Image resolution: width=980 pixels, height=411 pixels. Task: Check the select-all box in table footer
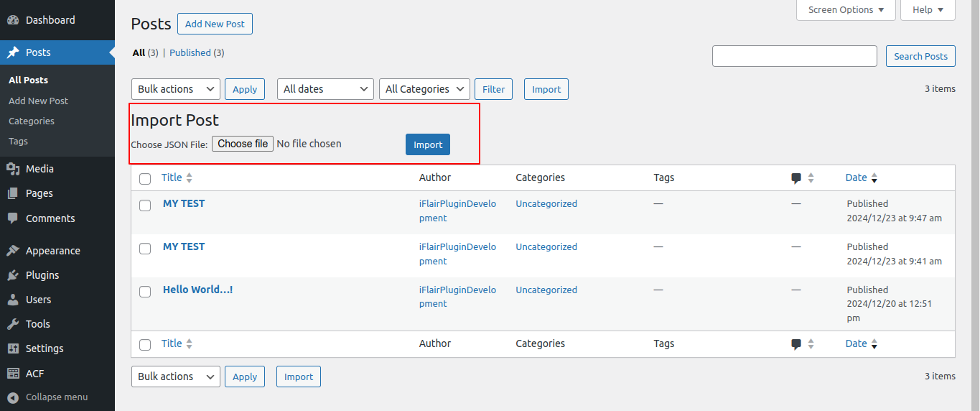click(145, 345)
